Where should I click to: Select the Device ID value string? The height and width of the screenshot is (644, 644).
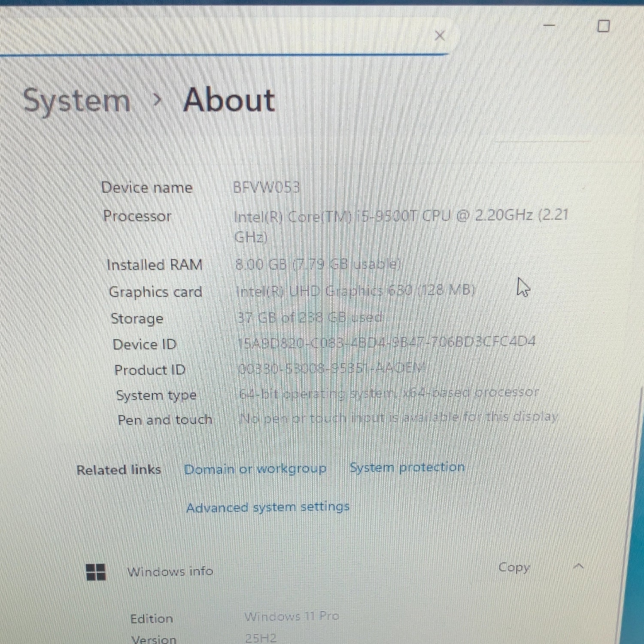[386, 342]
